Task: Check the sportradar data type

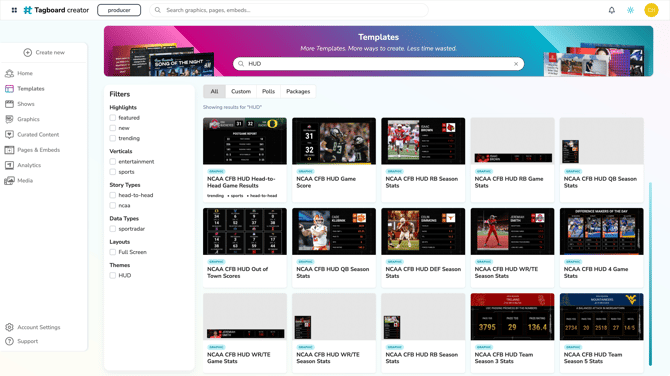Action: tap(113, 229)
